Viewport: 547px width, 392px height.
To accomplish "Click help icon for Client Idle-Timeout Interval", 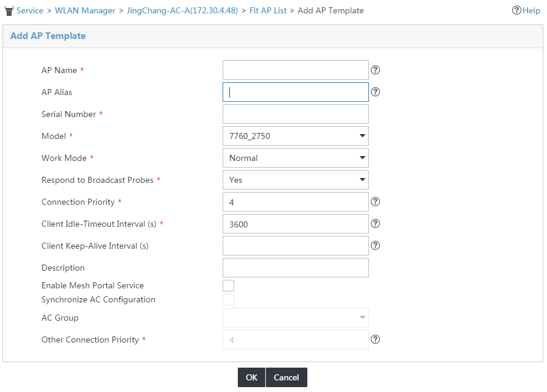I will (x=375, y=224).
